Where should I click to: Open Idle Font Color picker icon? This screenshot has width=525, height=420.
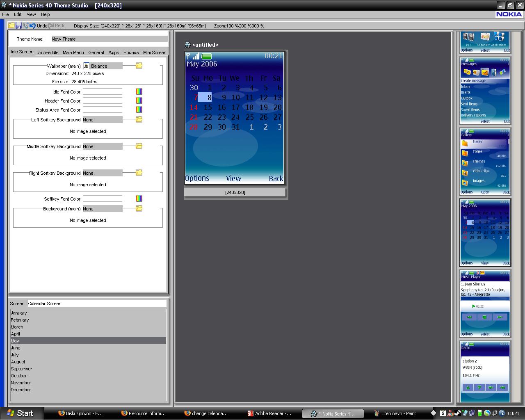139,91
